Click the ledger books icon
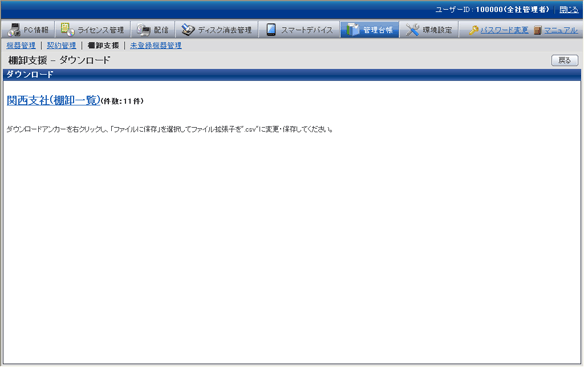The height and width of the screenshot is (367, 584). (352, 30)
